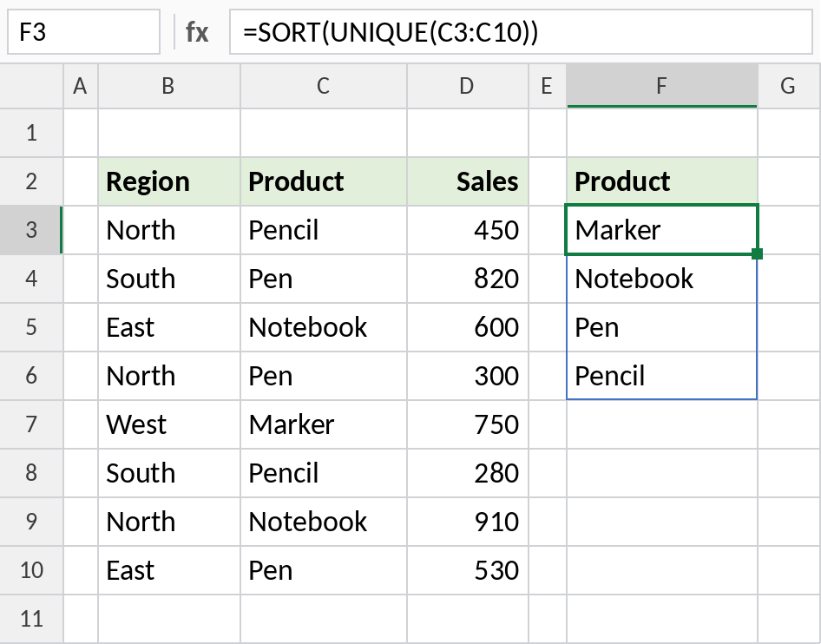
Task: Click the fx insert function icon
Action: point(197,32)
